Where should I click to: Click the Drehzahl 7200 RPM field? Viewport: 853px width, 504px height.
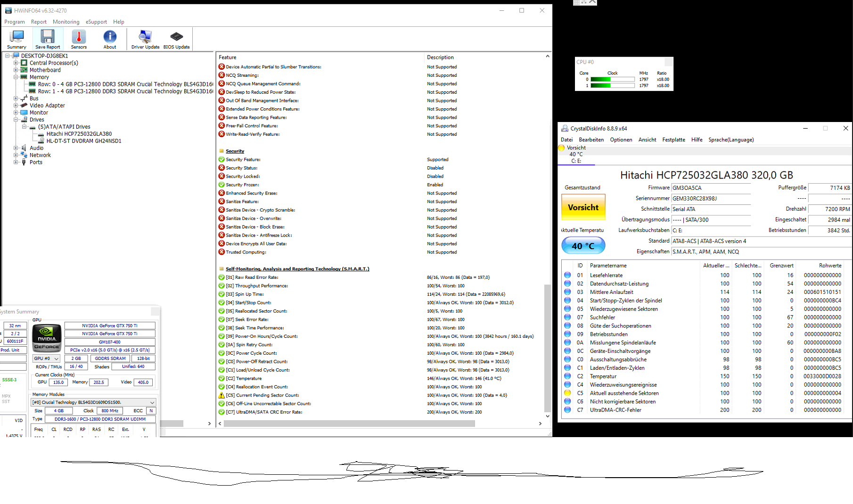pos(829,209)
